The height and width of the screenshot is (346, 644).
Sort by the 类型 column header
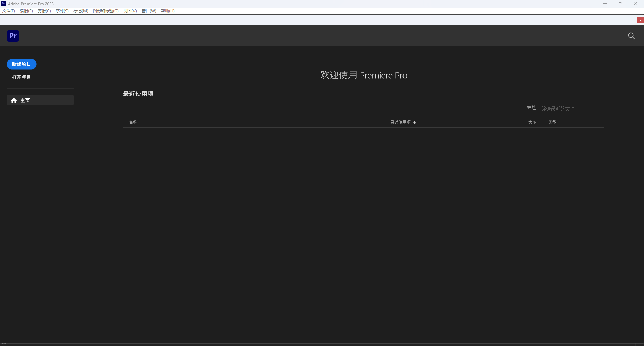(552, 122)
